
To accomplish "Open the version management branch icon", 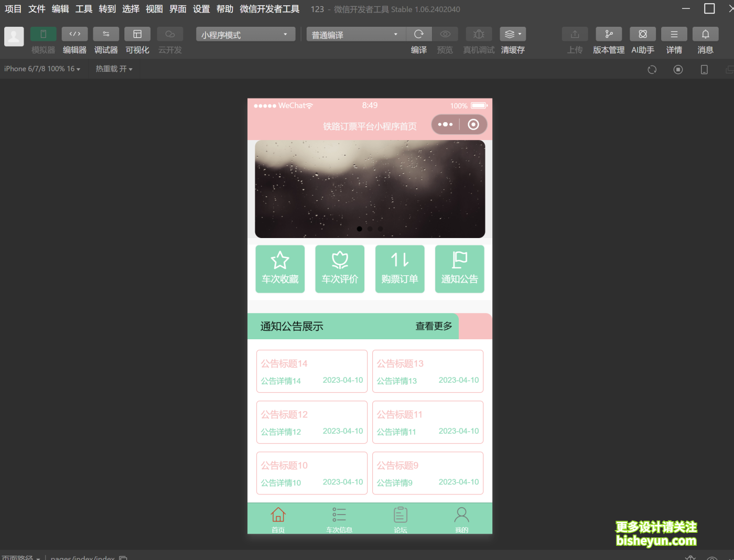I will click(x=608, y=34).
